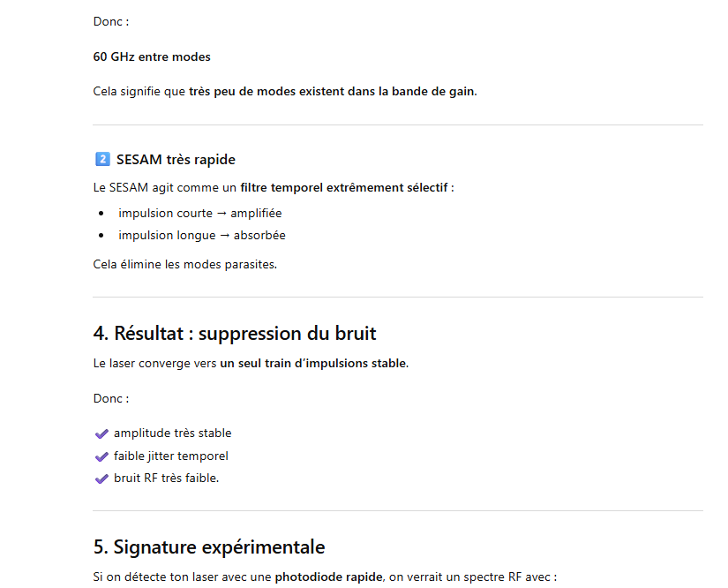This screenshot has width=728, height=588.
Task: Click the word "amplifiée" in the bullet list
Action: (256, 214)
